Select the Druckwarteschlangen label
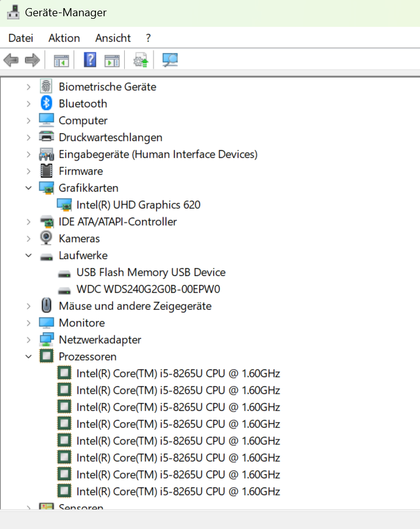The height and width of the screenshot is (529, 420). [110, 137]
